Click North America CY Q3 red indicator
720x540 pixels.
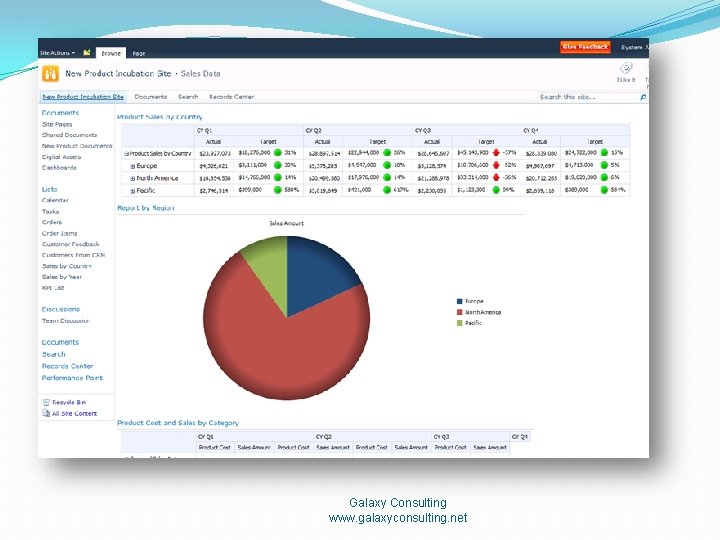pyautogui.click(x=496, y=177)
